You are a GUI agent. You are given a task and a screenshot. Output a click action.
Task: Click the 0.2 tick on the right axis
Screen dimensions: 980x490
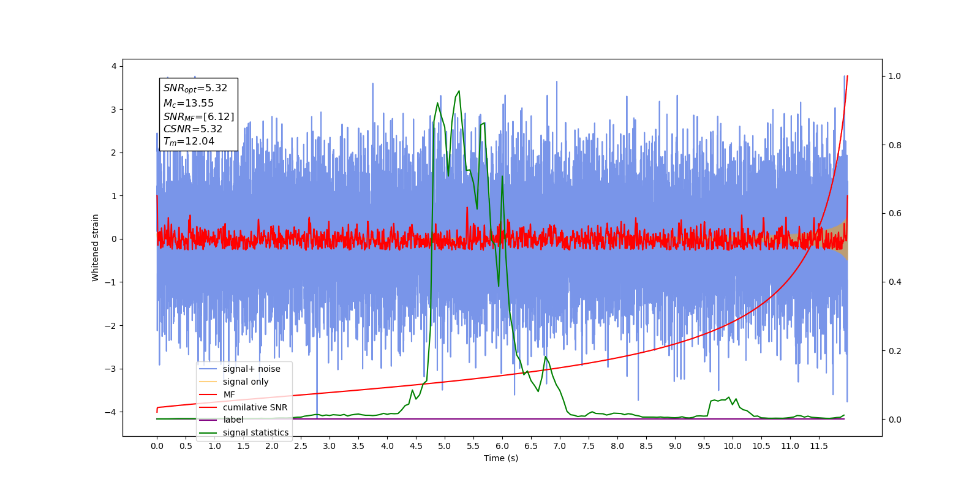895,351
